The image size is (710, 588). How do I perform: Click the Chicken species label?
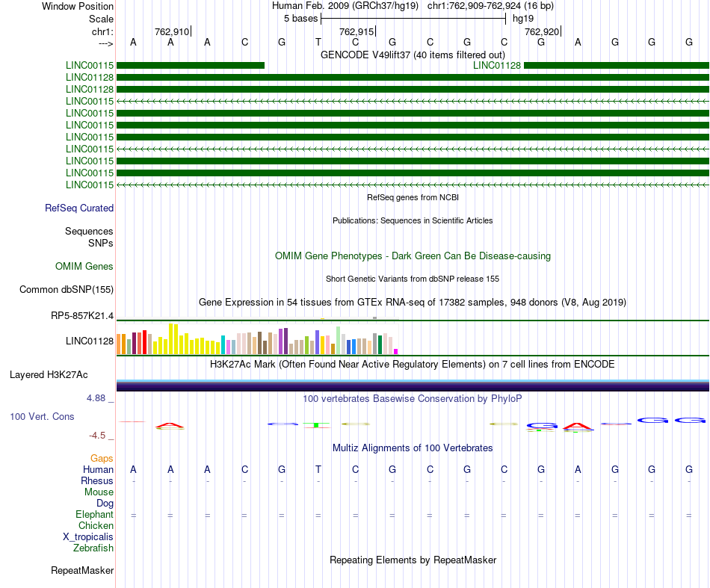(96, 525)
